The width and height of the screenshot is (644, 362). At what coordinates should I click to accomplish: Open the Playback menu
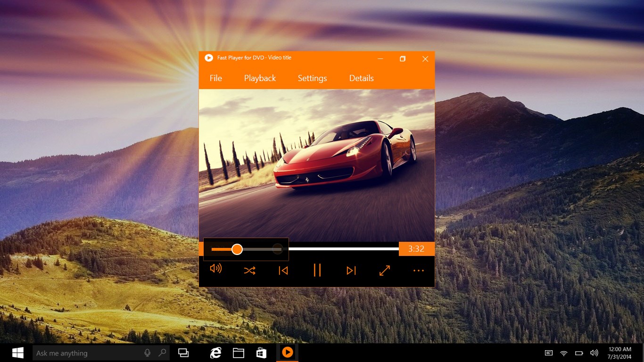(x=260, y=78)
